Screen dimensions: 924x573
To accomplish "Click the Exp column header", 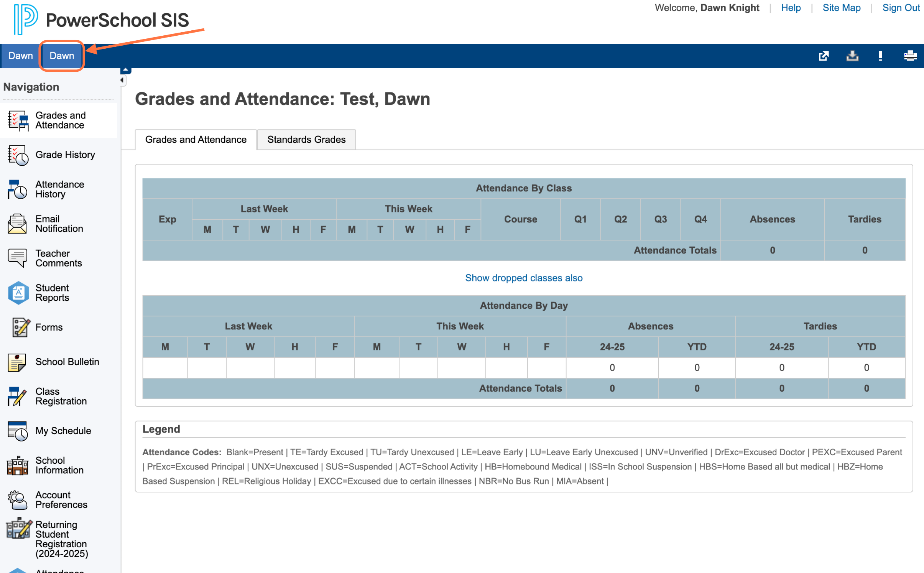I will (167, 219).
